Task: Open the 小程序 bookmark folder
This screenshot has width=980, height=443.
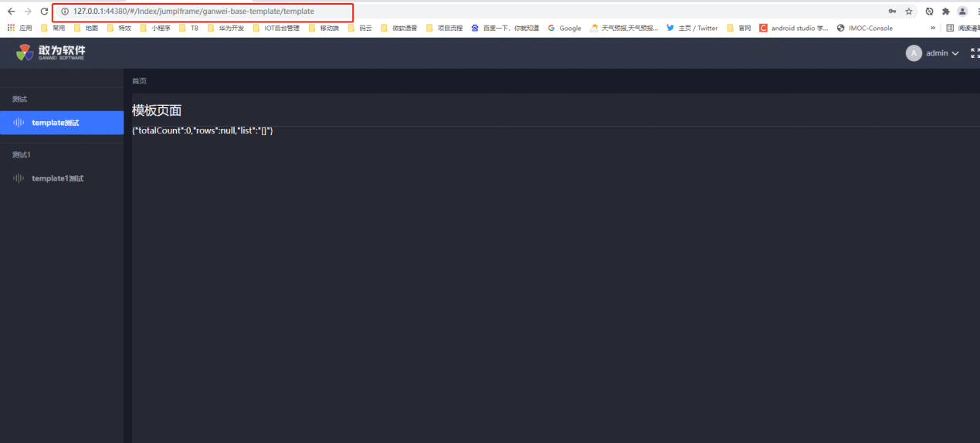Action: 155,28
